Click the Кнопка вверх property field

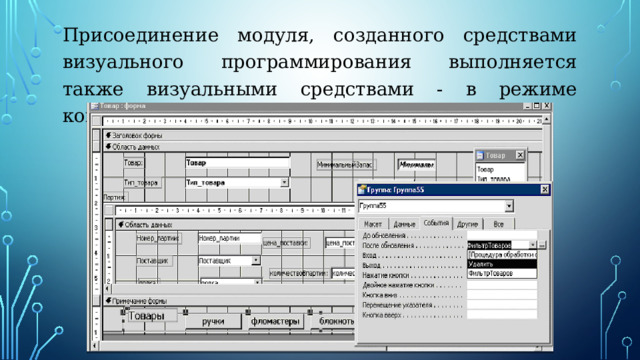tap(501, 315)
